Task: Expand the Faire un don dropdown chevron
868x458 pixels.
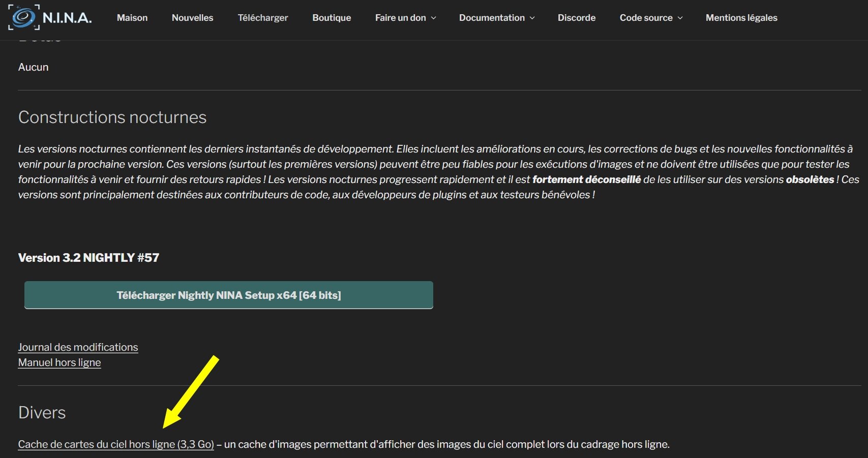Action: pos(434,18)
